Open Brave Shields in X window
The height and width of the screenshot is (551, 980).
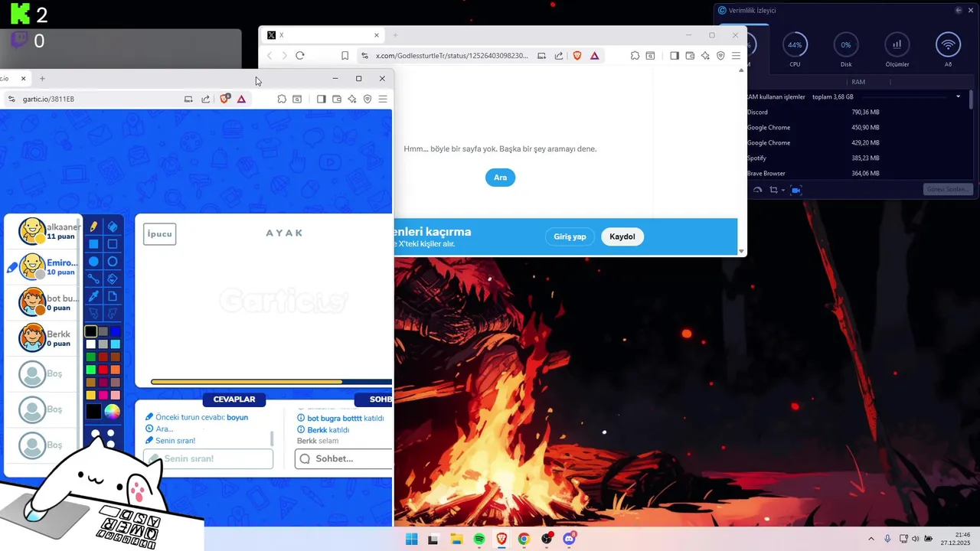[577, 56]
